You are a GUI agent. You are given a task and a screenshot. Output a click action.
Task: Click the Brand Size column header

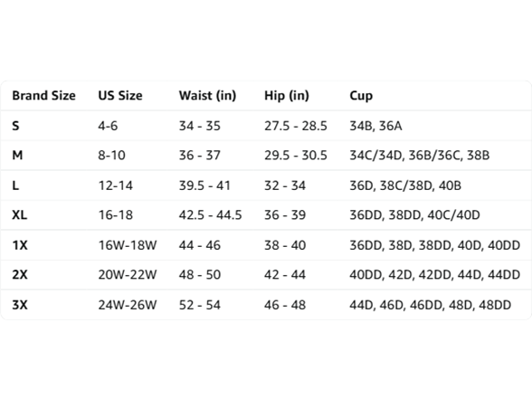pyautogui.click(x=43, y=96)
